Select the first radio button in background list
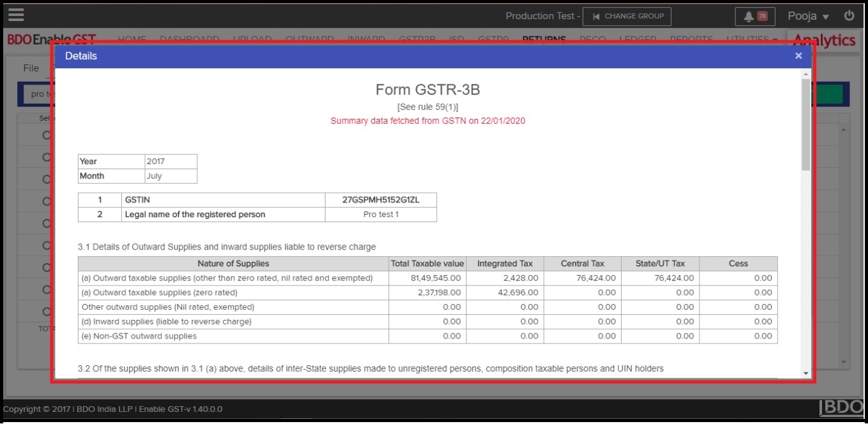 46,135
